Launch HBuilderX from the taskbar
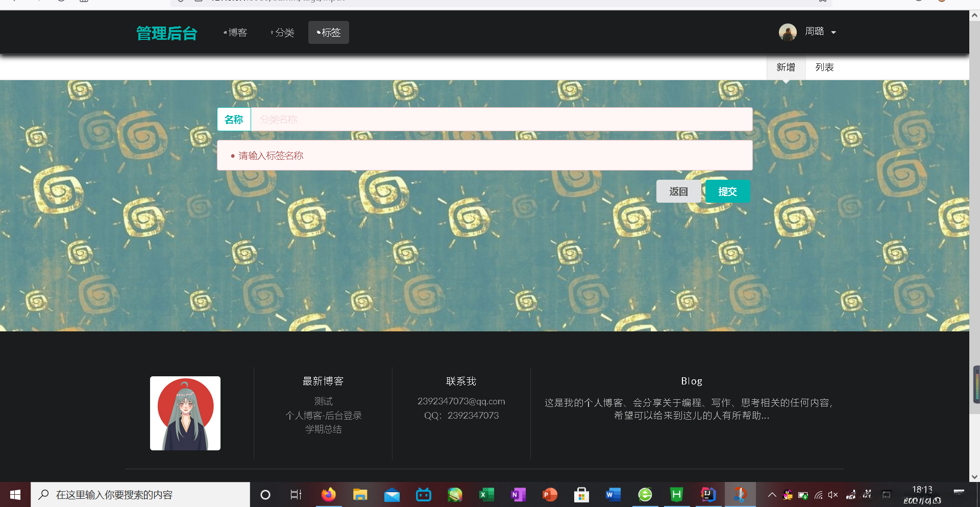Screen dimensions: 980x507 point(676,494)
